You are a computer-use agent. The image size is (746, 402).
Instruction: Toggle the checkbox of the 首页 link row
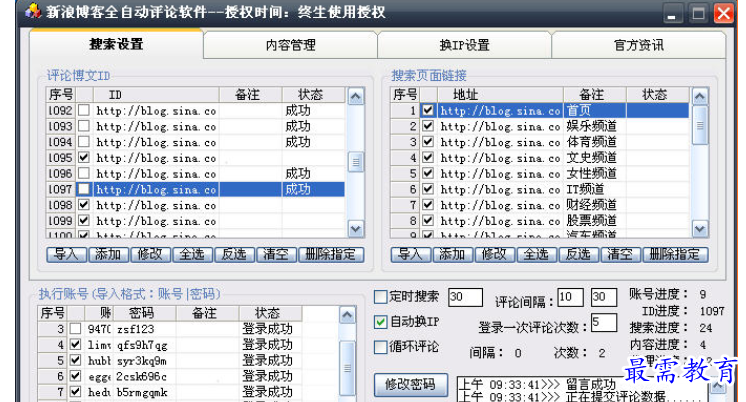click(x=428, y=110)
